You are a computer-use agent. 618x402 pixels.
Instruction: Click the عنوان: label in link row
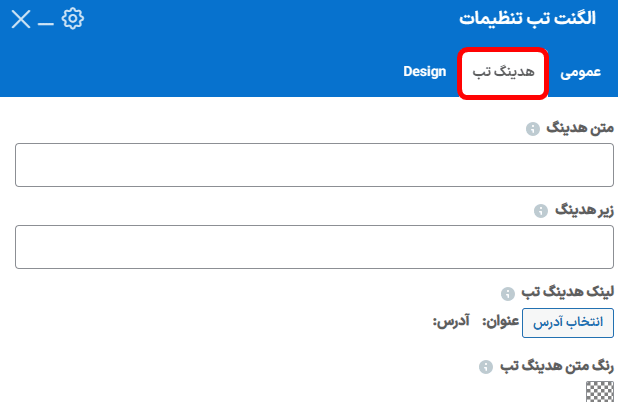coord(501,322)
